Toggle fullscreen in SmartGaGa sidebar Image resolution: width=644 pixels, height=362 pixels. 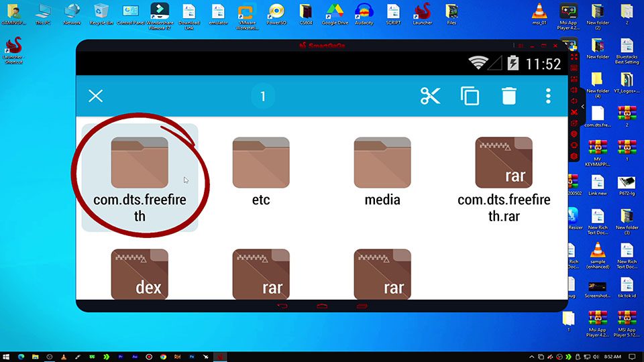click(574, 57)
